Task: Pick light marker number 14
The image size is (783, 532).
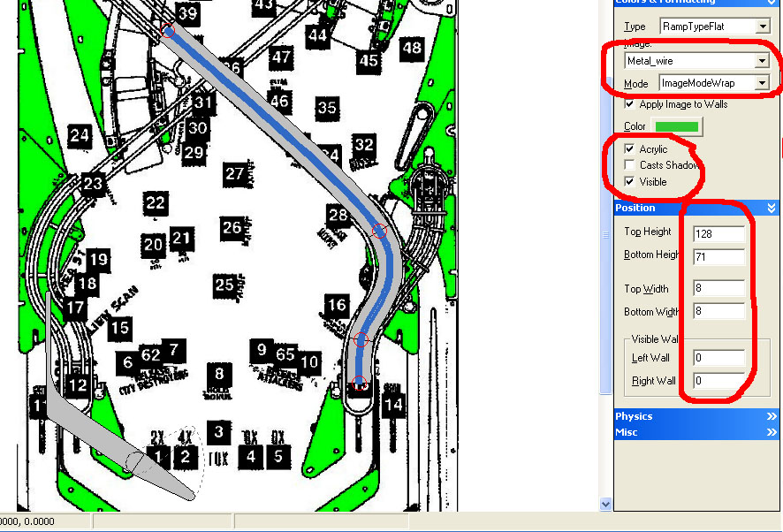Action: [393, 406]
